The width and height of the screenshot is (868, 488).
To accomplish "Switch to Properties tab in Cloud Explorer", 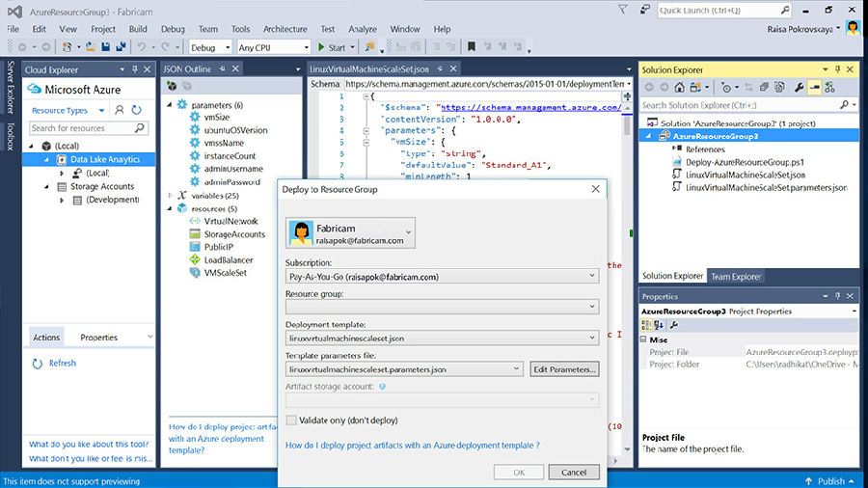I will click(98, 337).
